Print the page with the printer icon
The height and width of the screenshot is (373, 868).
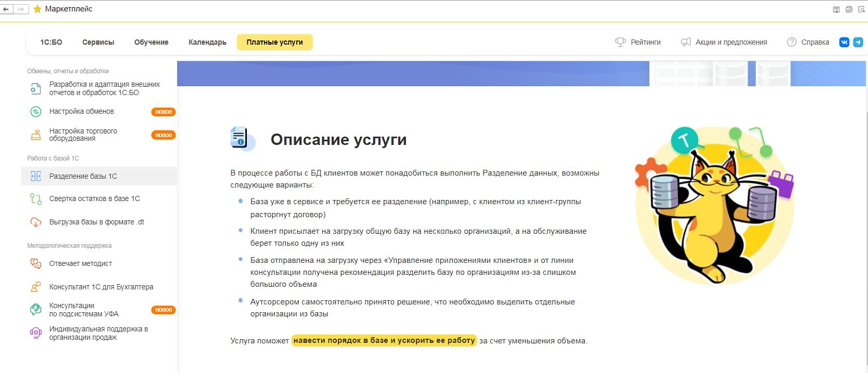click(x=849, y=9)
